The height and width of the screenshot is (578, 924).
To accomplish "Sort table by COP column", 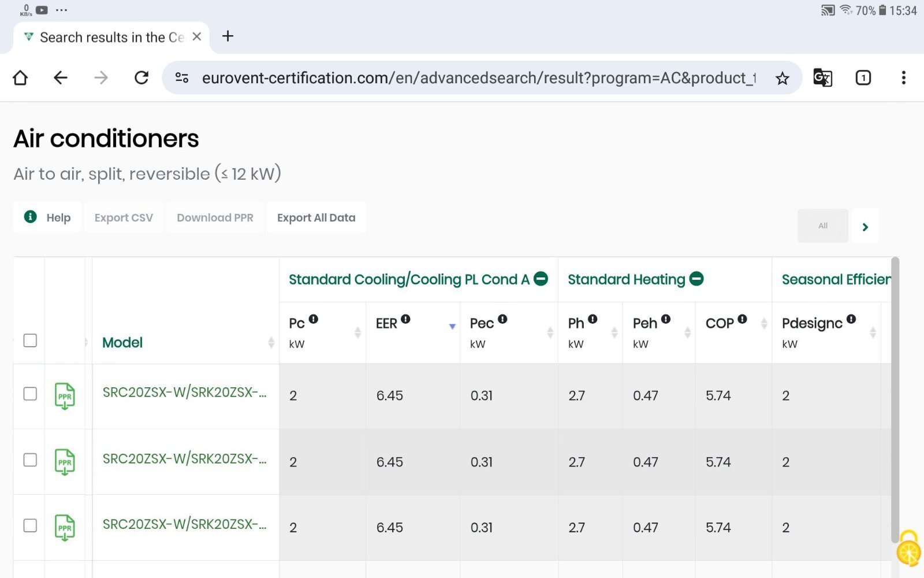I will click(764, 324).
